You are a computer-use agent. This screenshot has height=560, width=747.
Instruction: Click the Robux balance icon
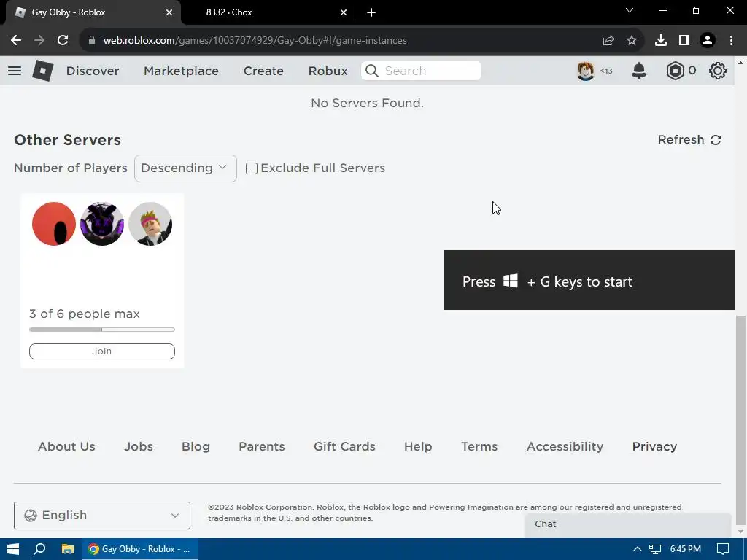click(675, 71)
